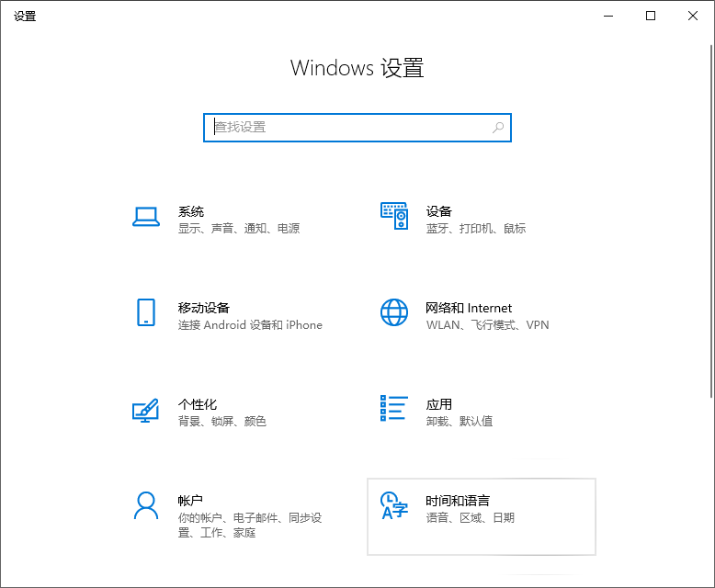Open the 时间和语言 title text
This screenshot has width=715, height=588.
click(x=457, y=501)
